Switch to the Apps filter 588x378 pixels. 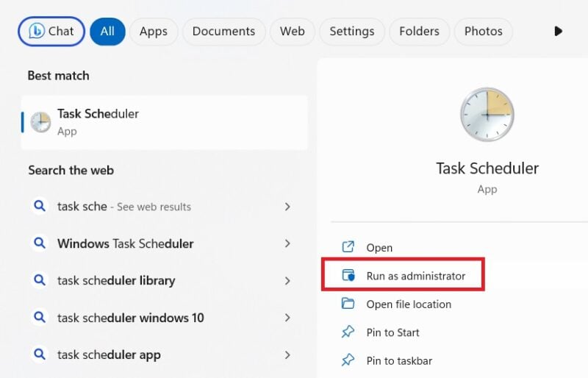(x=154, y=31)
